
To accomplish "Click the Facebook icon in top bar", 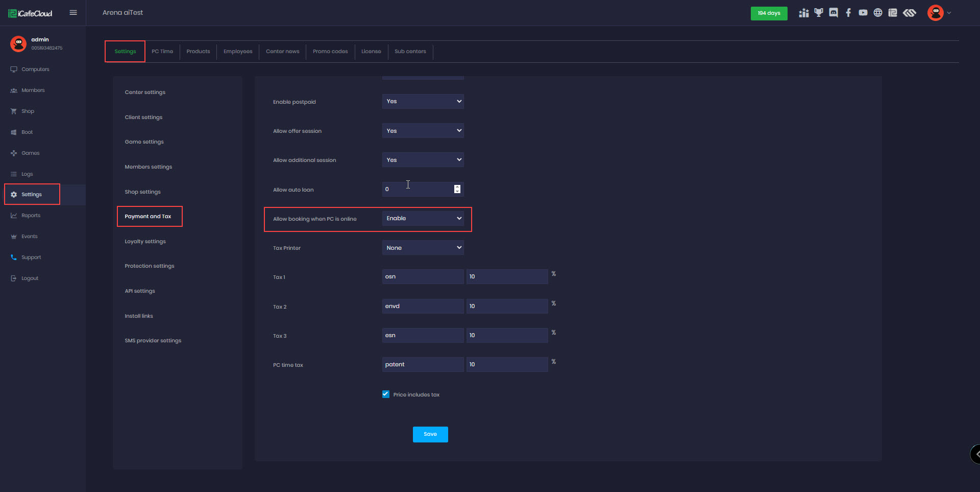I will coord(848,13).
